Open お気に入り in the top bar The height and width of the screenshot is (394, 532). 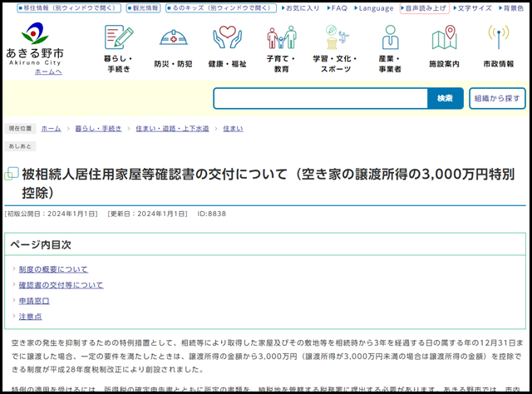pyautogui.click(x=301, y=8)
